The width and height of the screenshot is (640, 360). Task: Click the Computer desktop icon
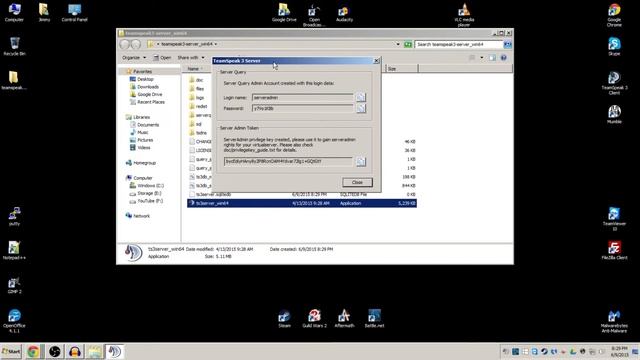pyautogui.click(x=14, y=12)
